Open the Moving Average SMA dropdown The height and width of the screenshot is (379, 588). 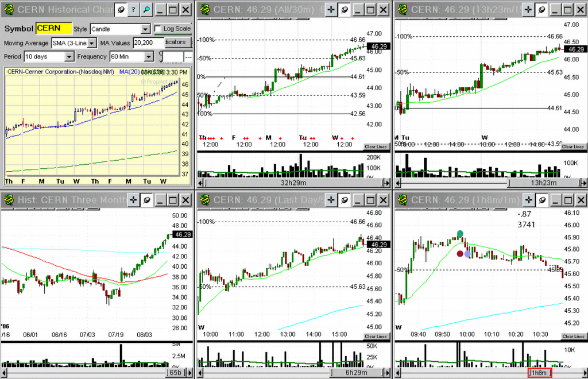point(74,43)
